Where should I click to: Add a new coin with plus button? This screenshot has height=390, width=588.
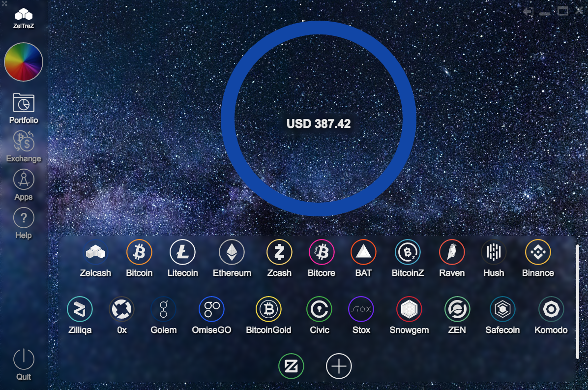tap(339, 366)
